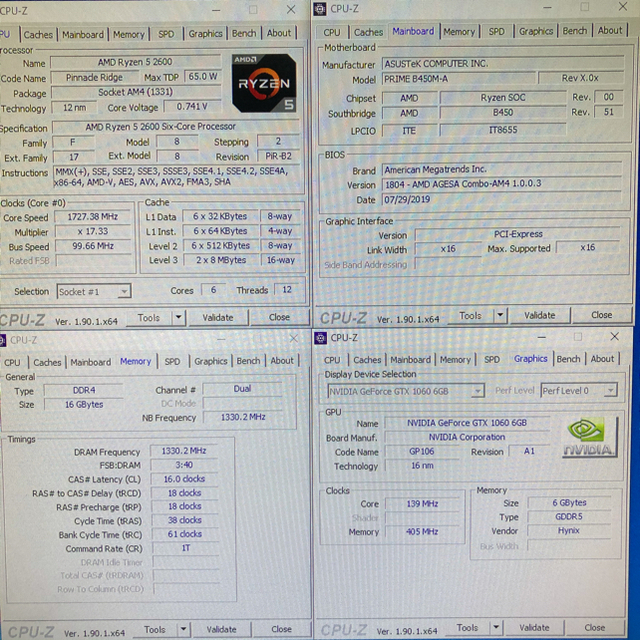Click Validate button in the Mainboard window
This screenshot has width=640, height=640.
click(x=540, y=315)
